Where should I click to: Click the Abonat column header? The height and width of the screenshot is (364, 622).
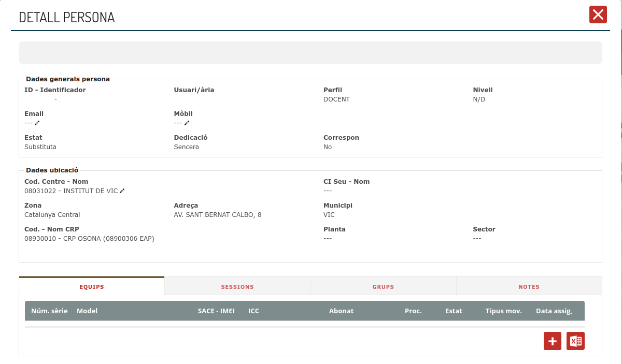coord(341,311)
